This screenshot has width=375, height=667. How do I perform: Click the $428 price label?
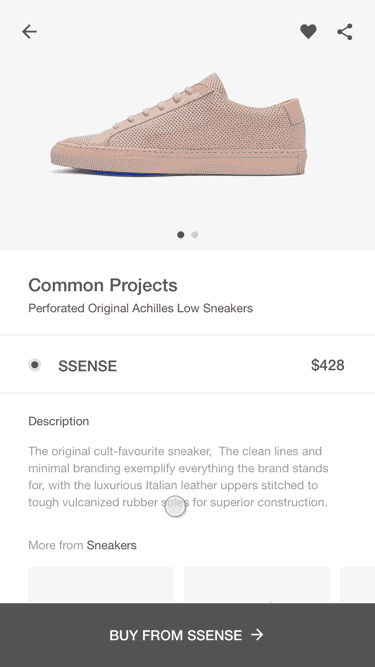coord(328,365)
